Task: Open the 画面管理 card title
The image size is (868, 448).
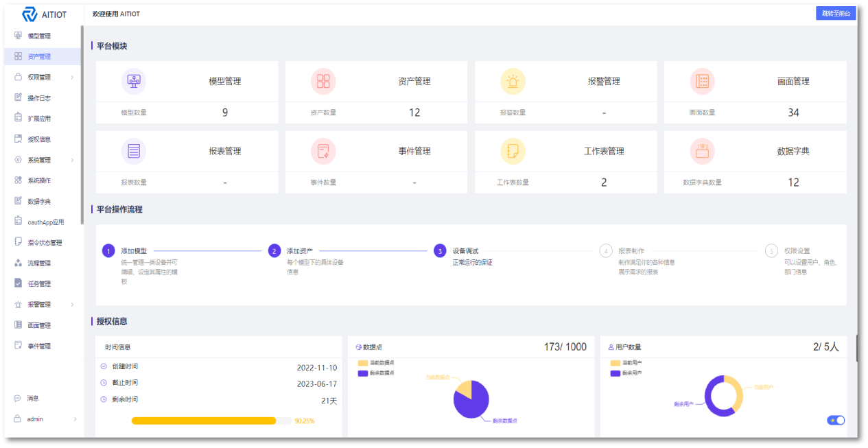Action: pyautogui.click(x=793, y=81)
